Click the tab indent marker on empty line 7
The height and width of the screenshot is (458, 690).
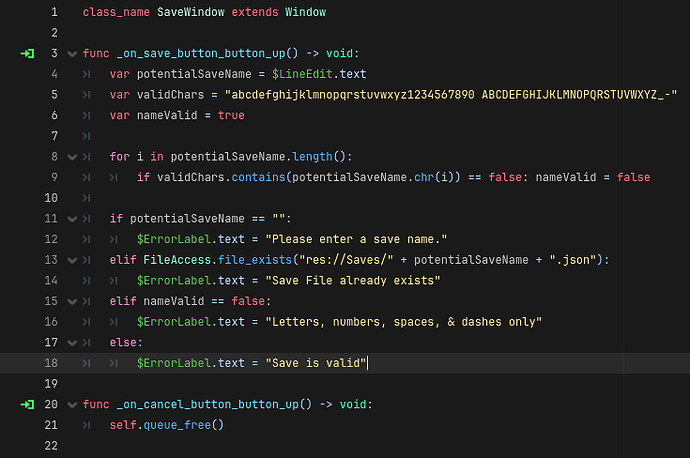pyautogui.click(x=86, y=136)
